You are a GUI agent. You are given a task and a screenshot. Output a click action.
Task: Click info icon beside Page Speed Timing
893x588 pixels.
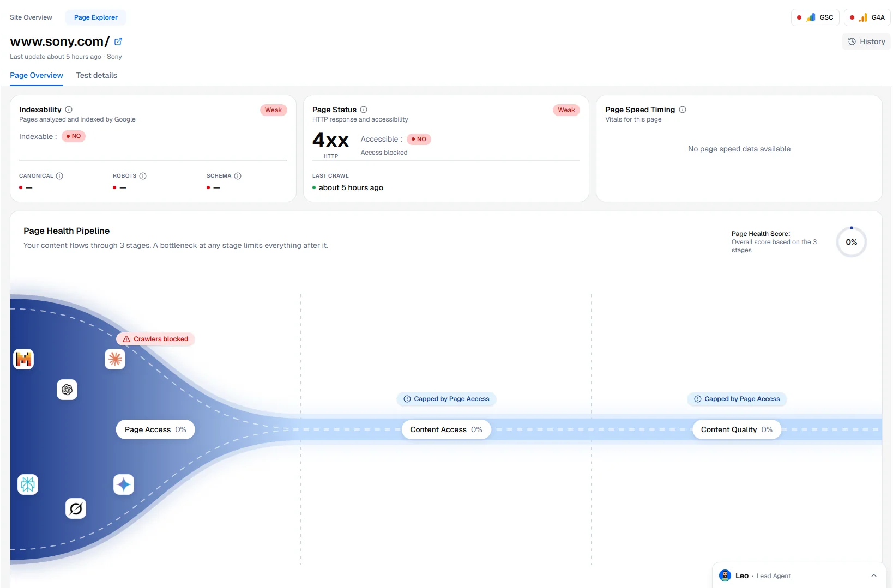click(x=683, y=110)
